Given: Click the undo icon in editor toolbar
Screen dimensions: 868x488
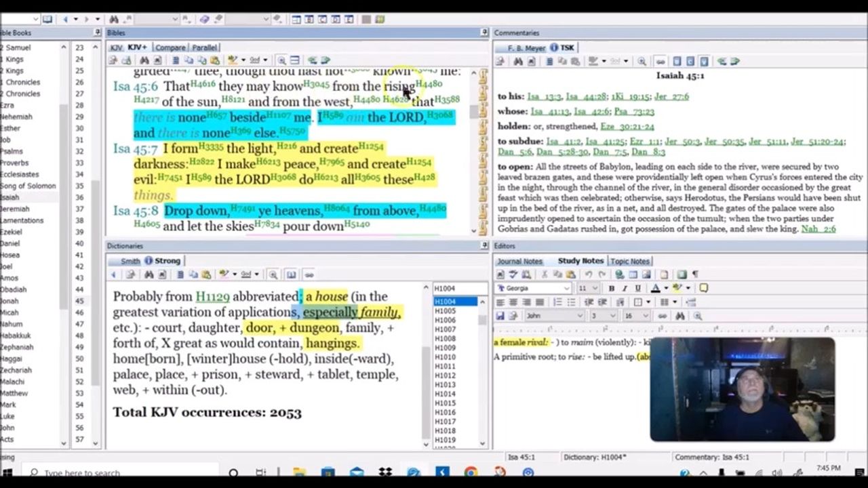Looking at the screenshot, I should click(x=589, y=274).
